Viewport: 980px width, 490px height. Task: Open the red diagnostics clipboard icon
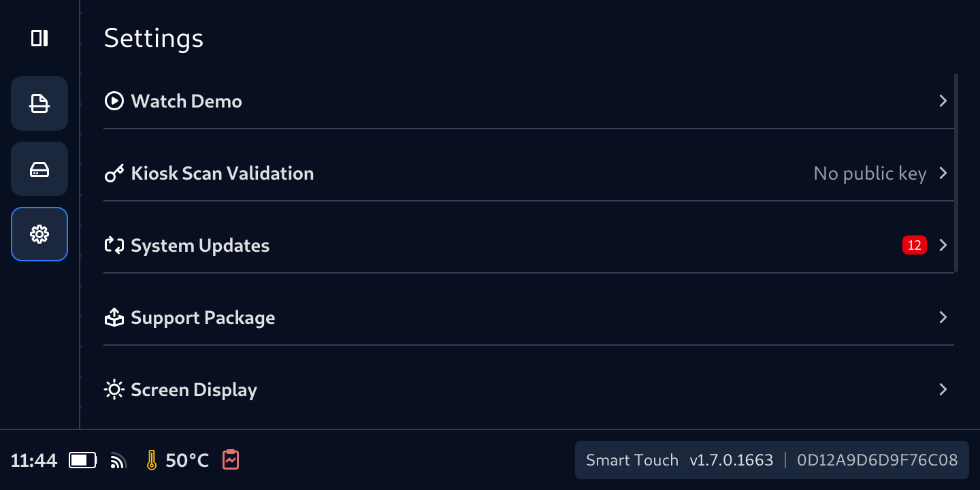click(x=231, y=460)
